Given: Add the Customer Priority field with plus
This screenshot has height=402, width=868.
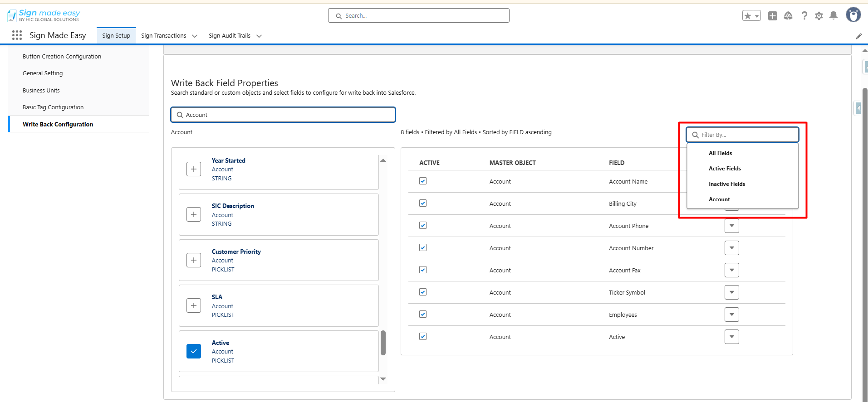Looking at the screenshot, I should tap(194, 260).
